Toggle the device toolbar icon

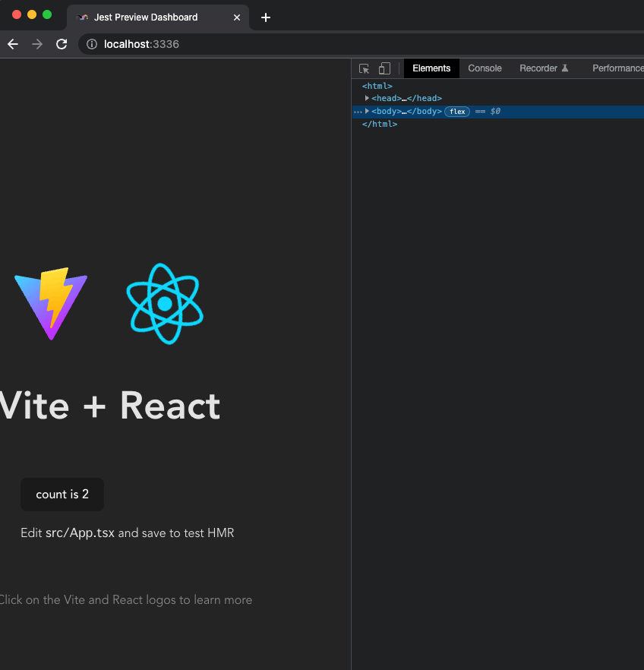coord(384,68)
